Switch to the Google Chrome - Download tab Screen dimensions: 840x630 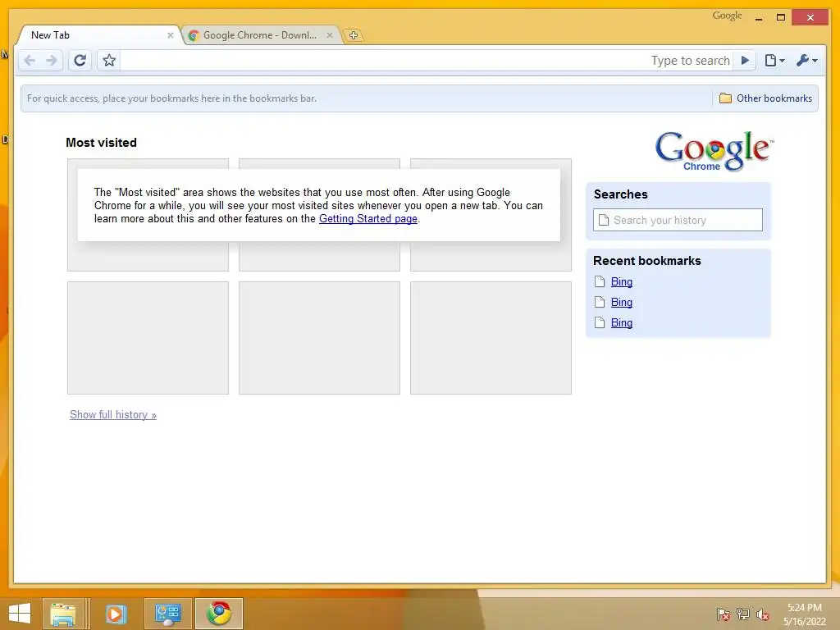pyautogui.click(x=260, y=35)
